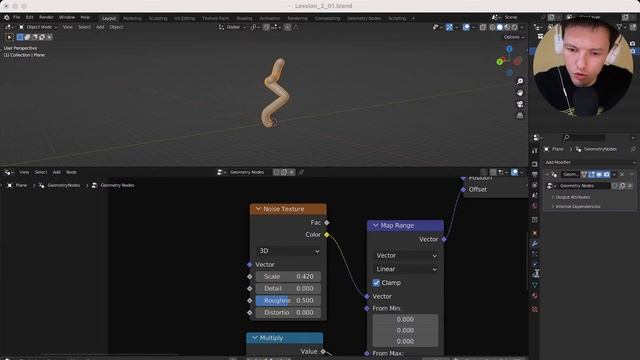Click the pan hand viewport icon

click(520, 93)
